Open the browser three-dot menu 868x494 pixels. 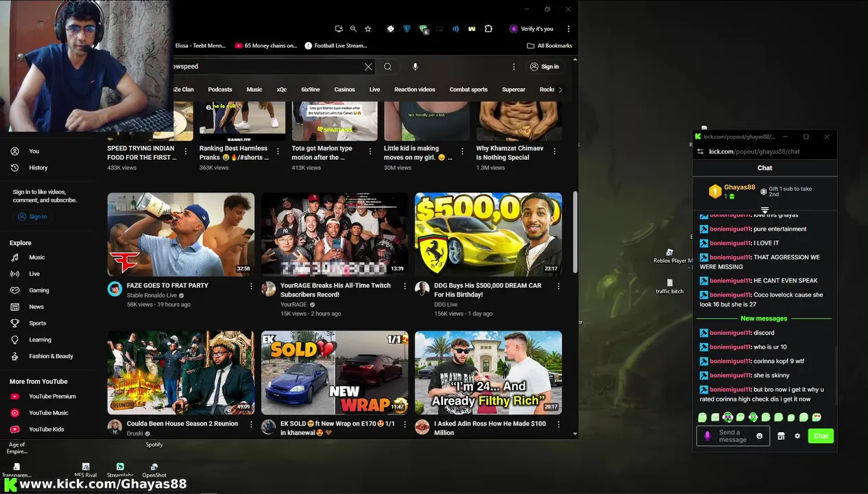(568, 29)
